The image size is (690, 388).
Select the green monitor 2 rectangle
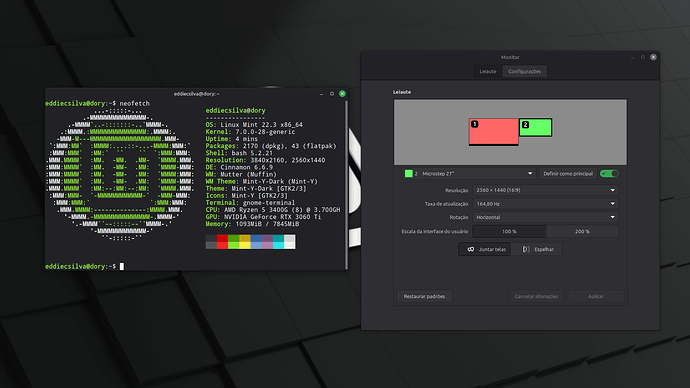pos(536,127)
